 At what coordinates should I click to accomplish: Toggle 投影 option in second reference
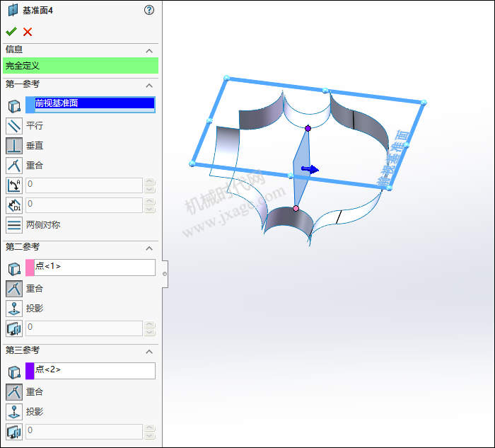pyautogui.click(x=14, y=309)
